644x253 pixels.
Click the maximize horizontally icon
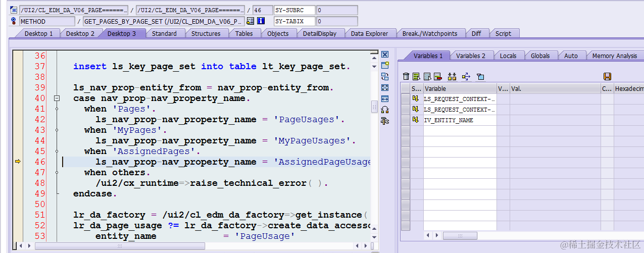coord(385,98)
